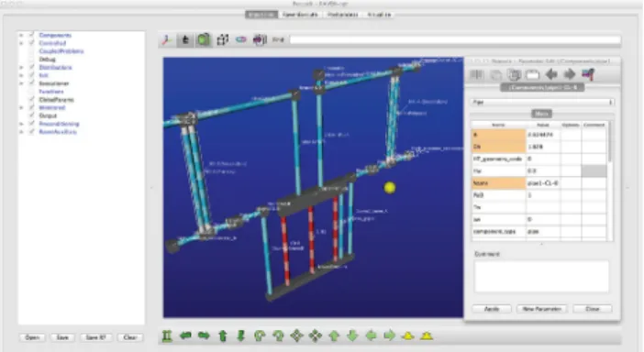Click the columns icon in parameter panel toolbar
Image resolution: width=644 pixels, height=352 pixels.
click(x=477, y=74)
